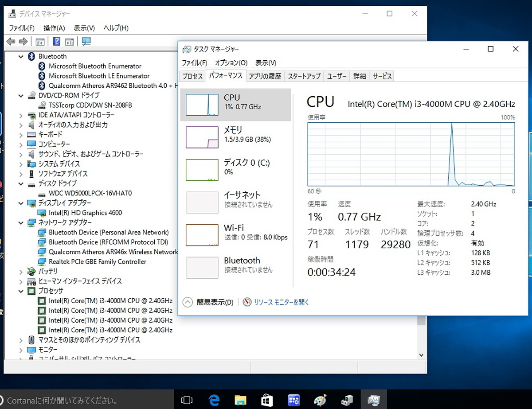Screen dimensions: 532x409
Task: Click the monitor scan-hardware toolbar icon
Action: pyautogui.click(x=86, y=42)
